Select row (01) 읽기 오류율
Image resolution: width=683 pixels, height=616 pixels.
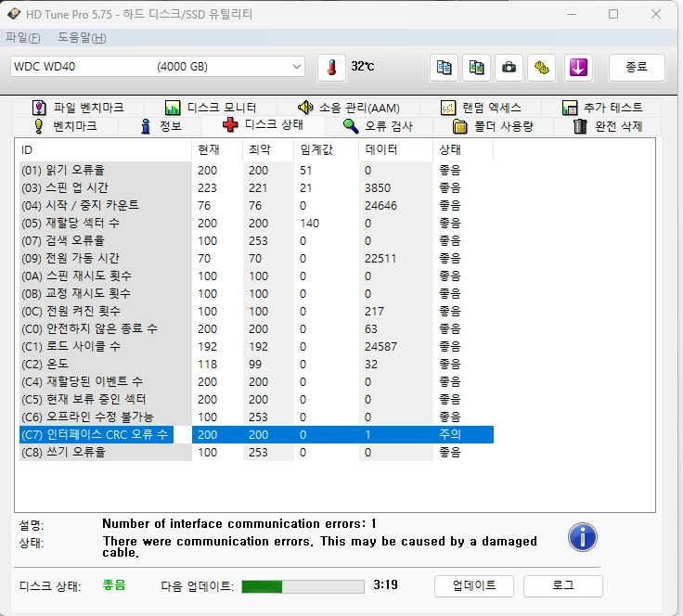point(256,170)
